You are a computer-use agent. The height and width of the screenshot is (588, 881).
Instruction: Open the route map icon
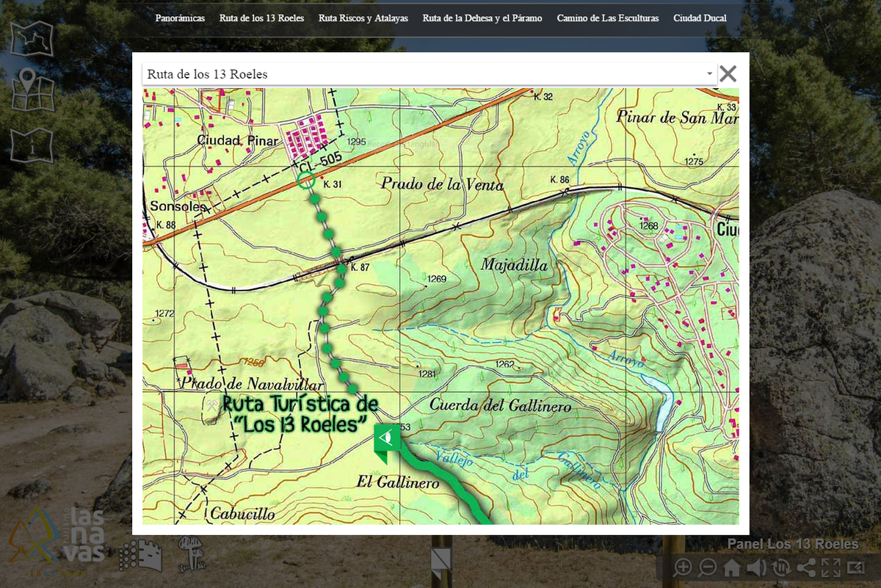pos(32,39)
